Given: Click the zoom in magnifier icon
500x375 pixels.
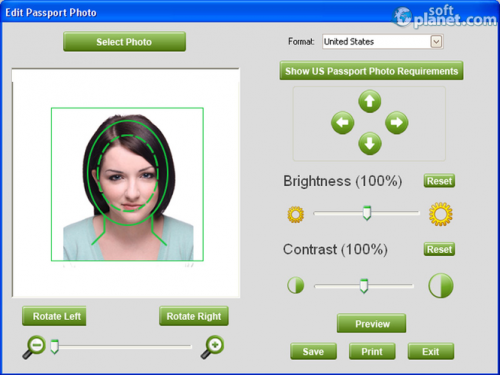Looking at the screenshot, I should coord(212,347).
